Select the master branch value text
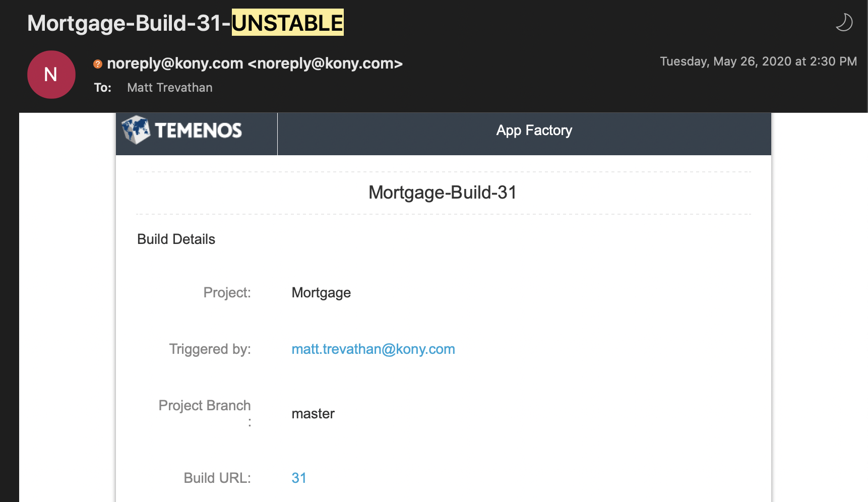 coord(313,413)
